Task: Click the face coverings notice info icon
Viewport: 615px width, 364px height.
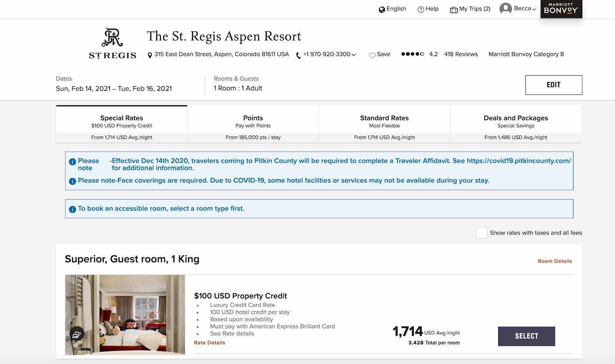Action: tap(72, 181)
